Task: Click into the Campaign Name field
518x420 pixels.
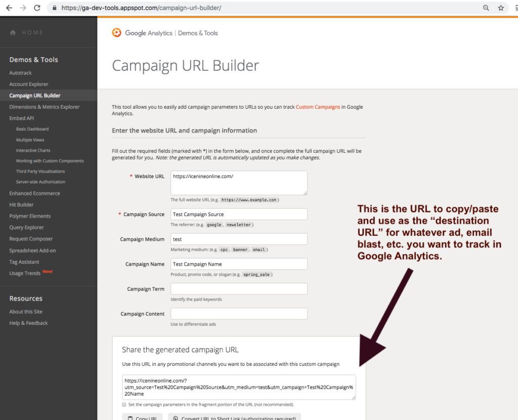Action: point(239,264)
